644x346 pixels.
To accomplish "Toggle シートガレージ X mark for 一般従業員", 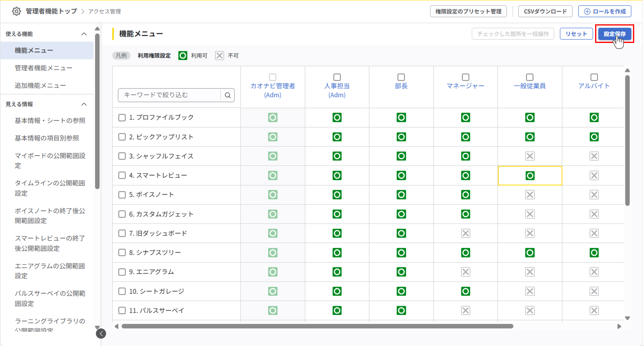I will click(530, 291).
